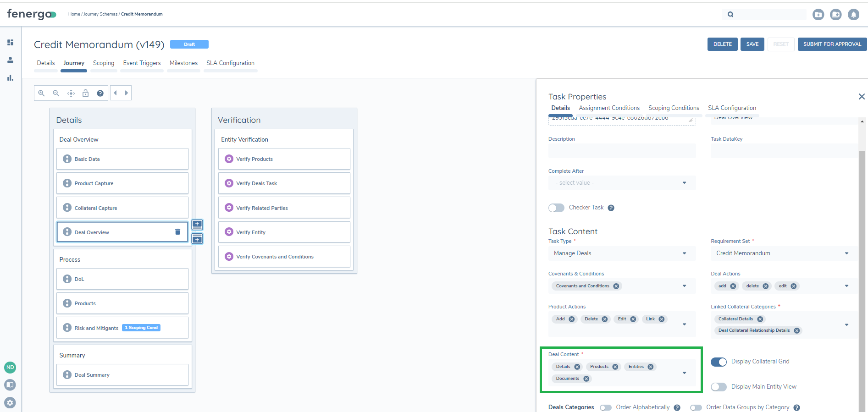Click the zoom out magnifier icon

click(56, 93)
